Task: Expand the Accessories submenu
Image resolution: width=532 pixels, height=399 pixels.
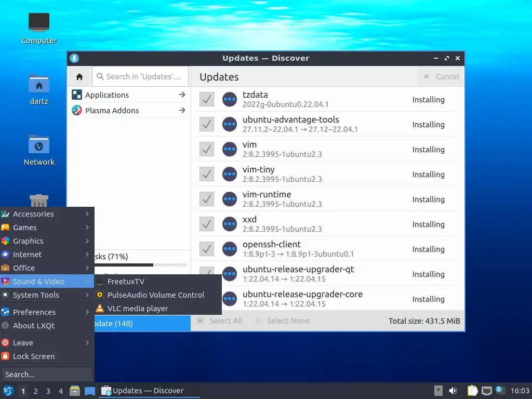Action: coord(47,214)
